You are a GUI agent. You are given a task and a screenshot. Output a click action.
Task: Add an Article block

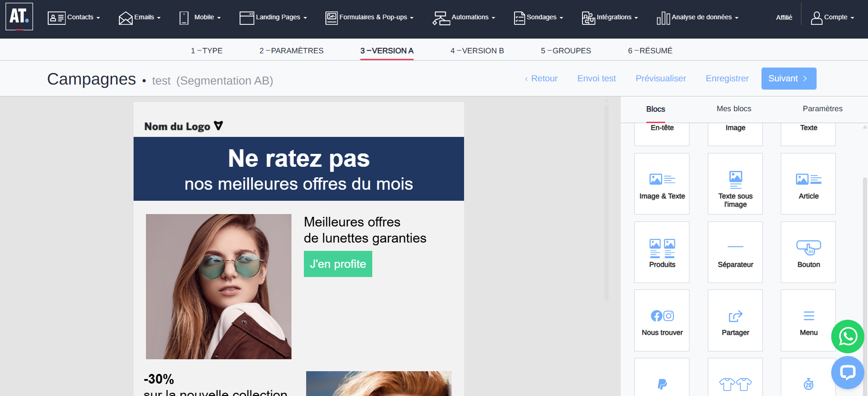click(808, 184)
